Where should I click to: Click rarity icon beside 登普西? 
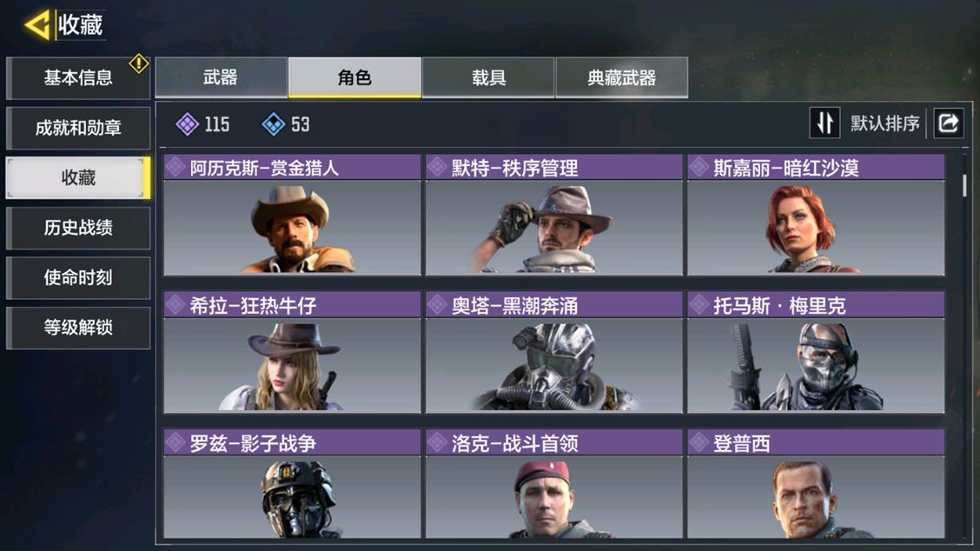pyautogui.click(x=699, y=443)
